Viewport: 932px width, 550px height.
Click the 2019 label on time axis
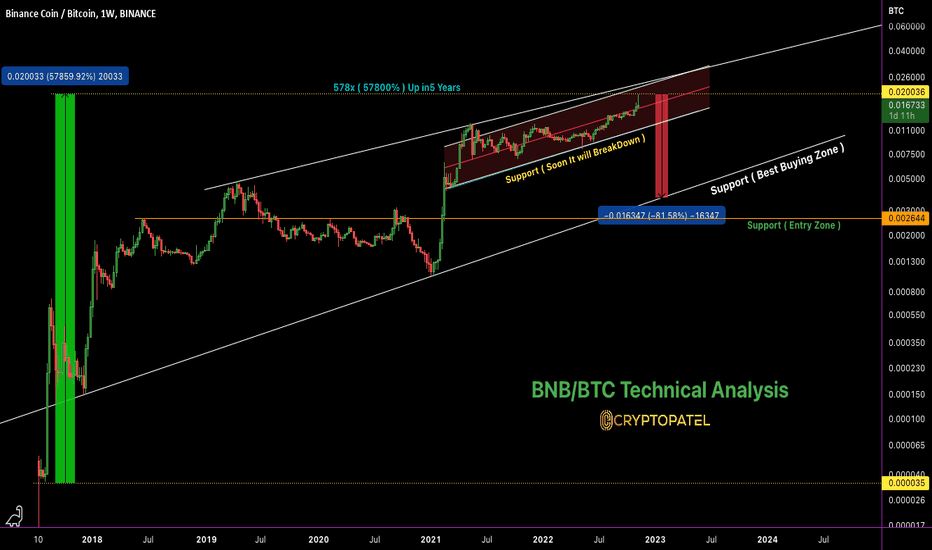click(x=206, y=539)
